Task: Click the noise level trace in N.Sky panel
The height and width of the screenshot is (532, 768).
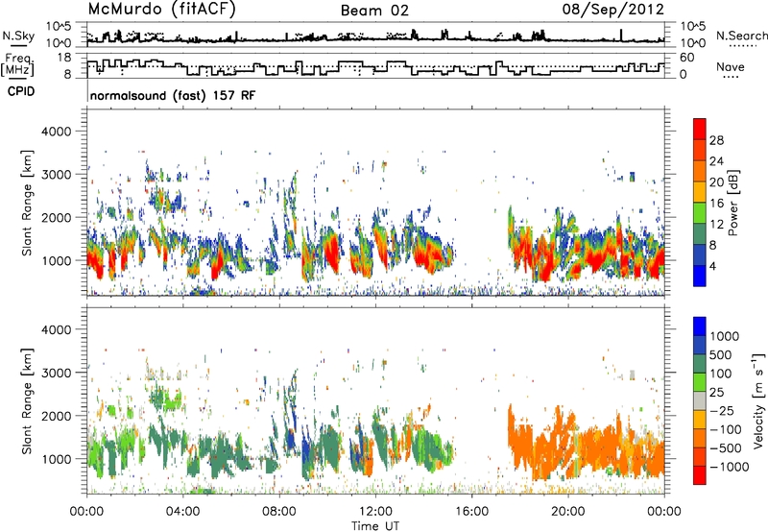Action: point(376,39)
